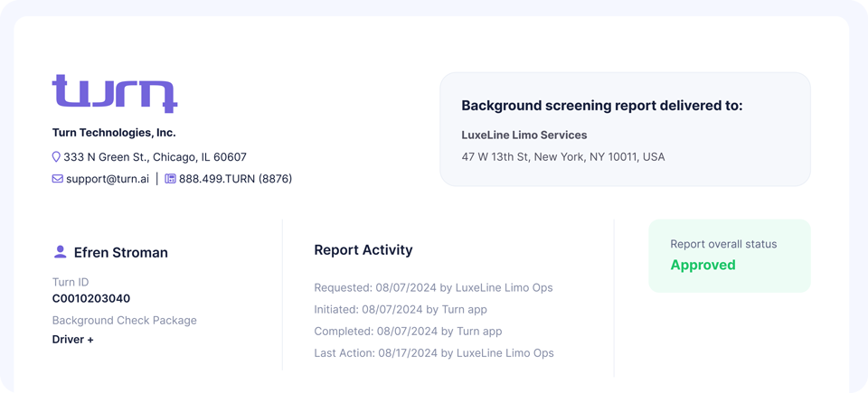Click the Requested 08/07/2024 activity line
Screen dimensions: 868x393
click(433, 288)
